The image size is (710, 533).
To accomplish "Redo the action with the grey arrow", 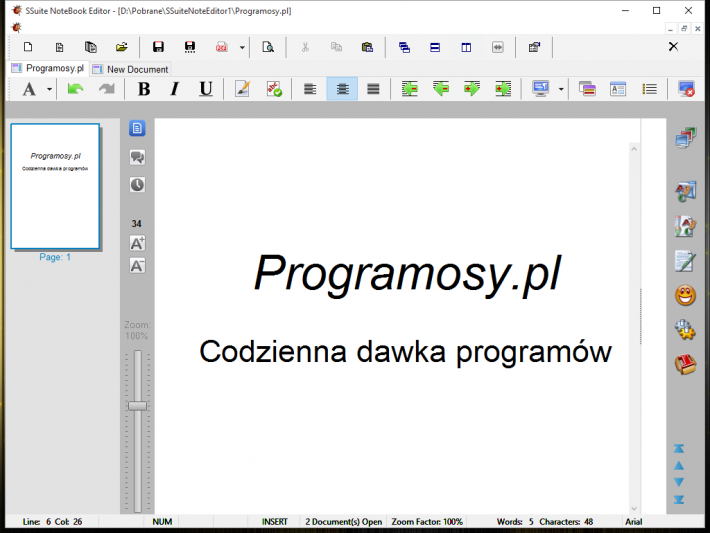I will coord(107,89).
